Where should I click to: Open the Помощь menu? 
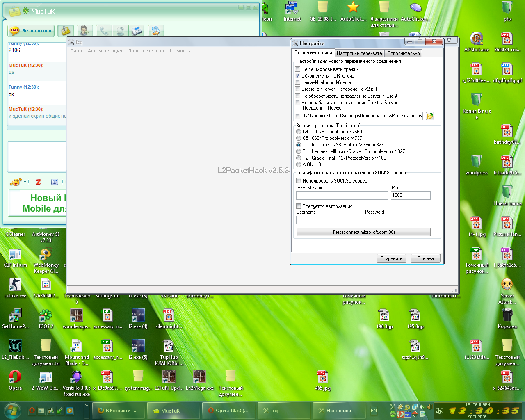tap(180, 51)
